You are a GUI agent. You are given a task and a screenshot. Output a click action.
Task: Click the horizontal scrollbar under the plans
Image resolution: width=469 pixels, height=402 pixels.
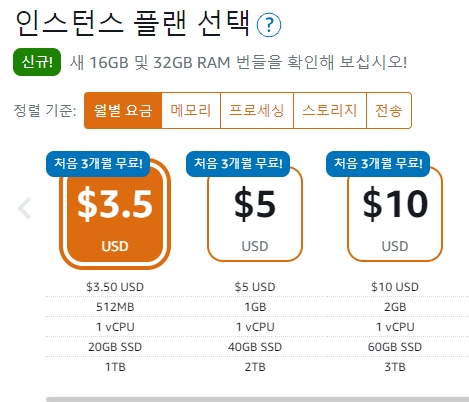pos(257,399)
